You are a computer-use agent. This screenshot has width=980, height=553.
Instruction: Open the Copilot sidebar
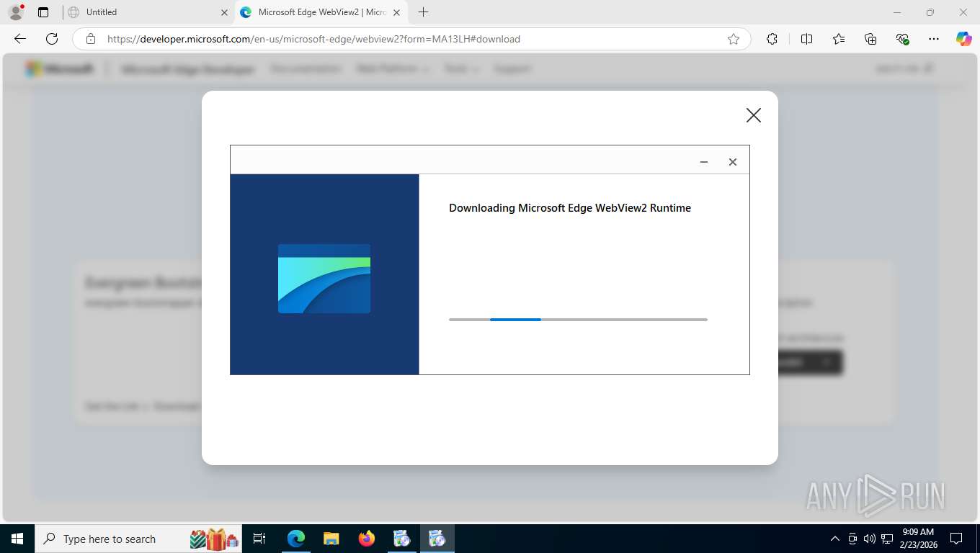point(964,39)
